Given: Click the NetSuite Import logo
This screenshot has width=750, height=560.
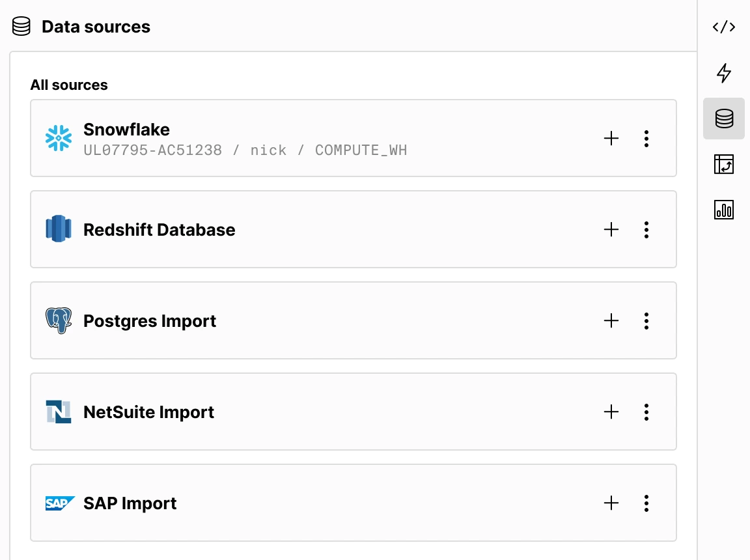Looking at the screenshot, I should (59, 412).
